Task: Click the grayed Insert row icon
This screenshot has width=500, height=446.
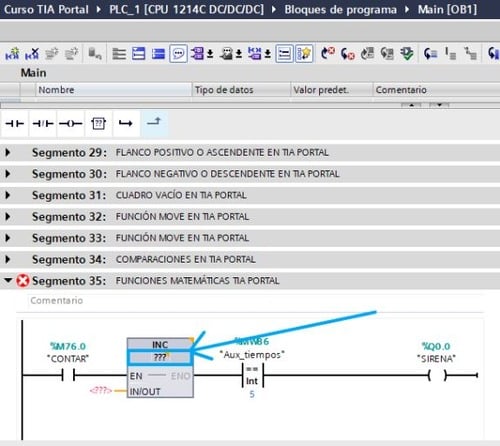Action: point(52,53)
